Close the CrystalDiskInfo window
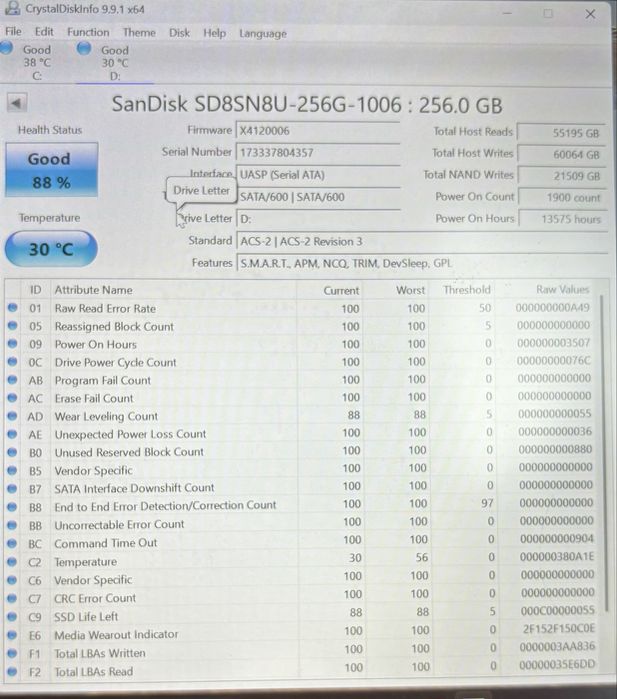The height and width of the screenshot is (699, 617). click(x=590, y=14)
